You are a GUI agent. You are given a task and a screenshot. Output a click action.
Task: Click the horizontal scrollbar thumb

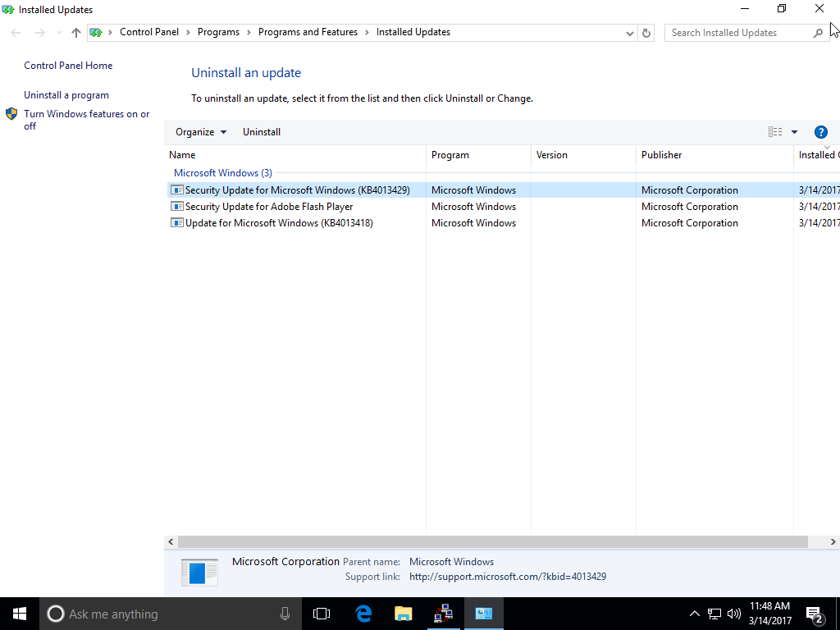click(492, 542)
